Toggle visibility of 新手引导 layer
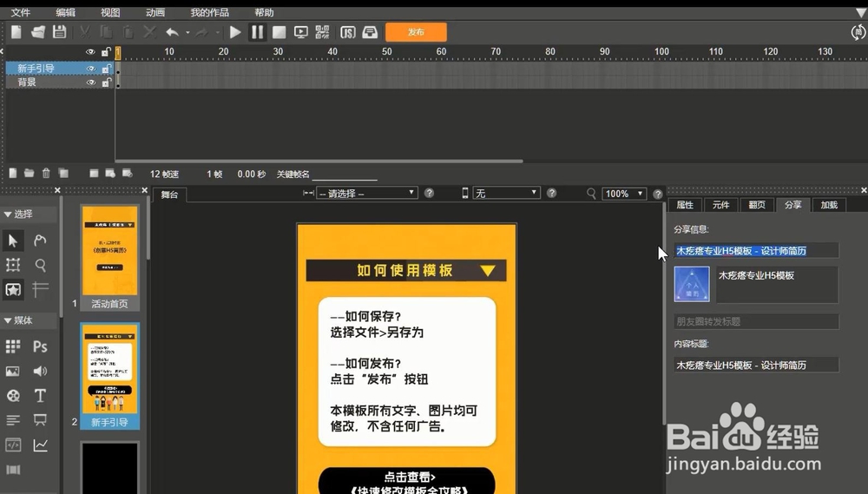The width and height of the screenshot is (868, 494). click(x=91, y=69)
